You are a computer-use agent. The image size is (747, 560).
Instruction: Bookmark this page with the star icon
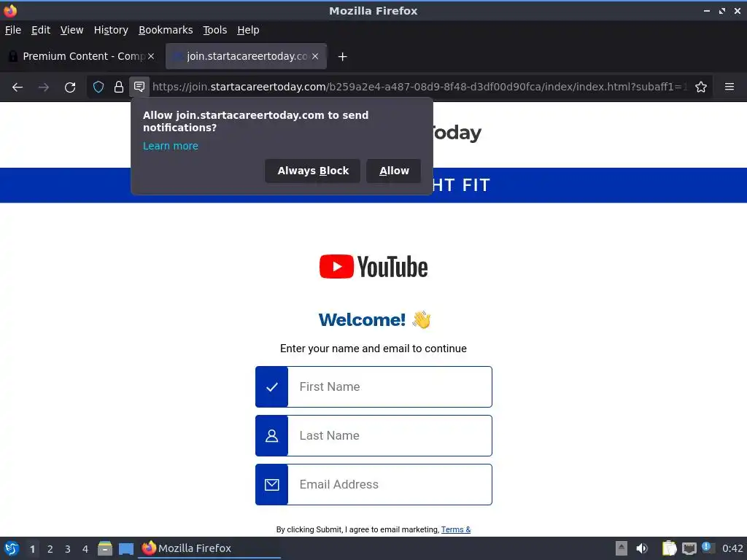click(701, 87)
